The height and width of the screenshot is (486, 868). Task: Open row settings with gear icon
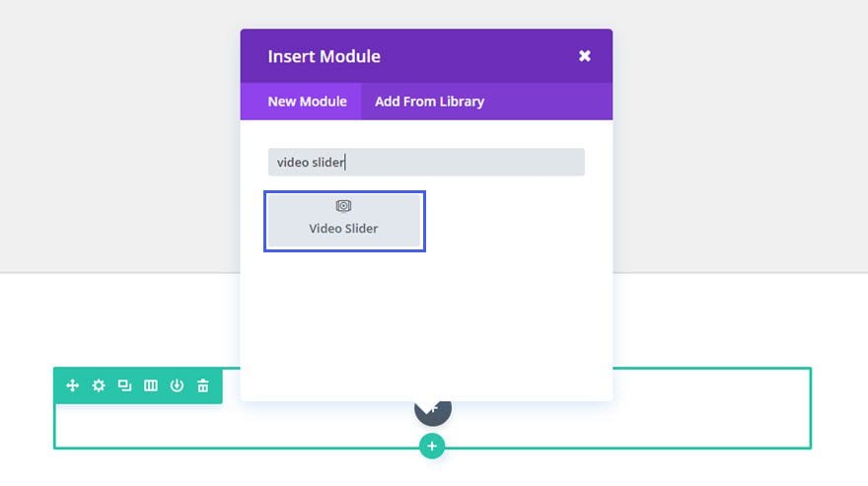pos(99,385)
